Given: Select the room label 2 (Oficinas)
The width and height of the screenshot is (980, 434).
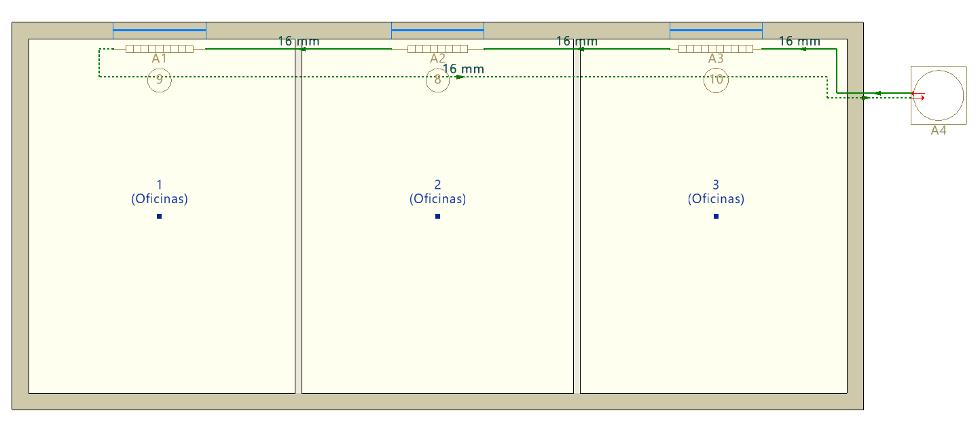Looking at the screenshot, I should coord(437,192).
